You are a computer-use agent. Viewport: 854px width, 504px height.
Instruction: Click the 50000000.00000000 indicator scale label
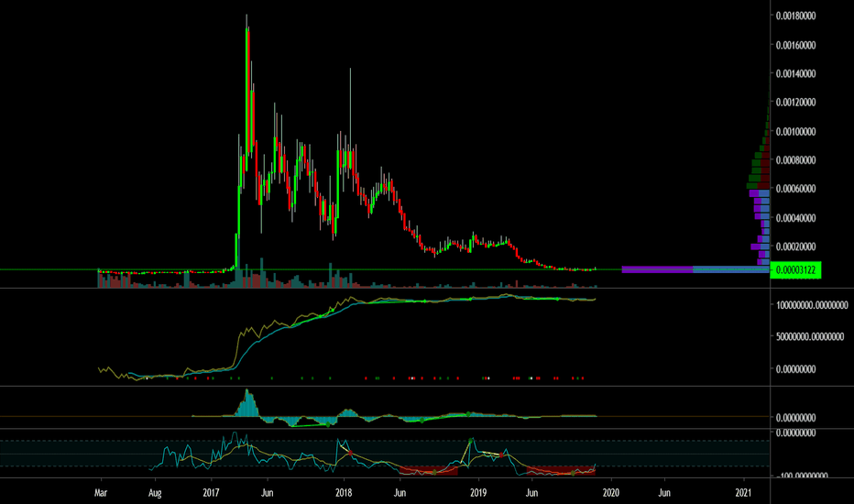(x=810, y=336)
